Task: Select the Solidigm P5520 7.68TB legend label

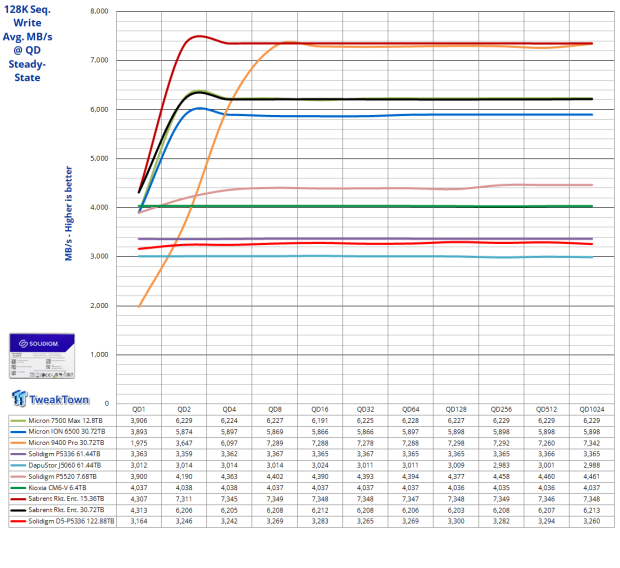Action: pos(62,477)
